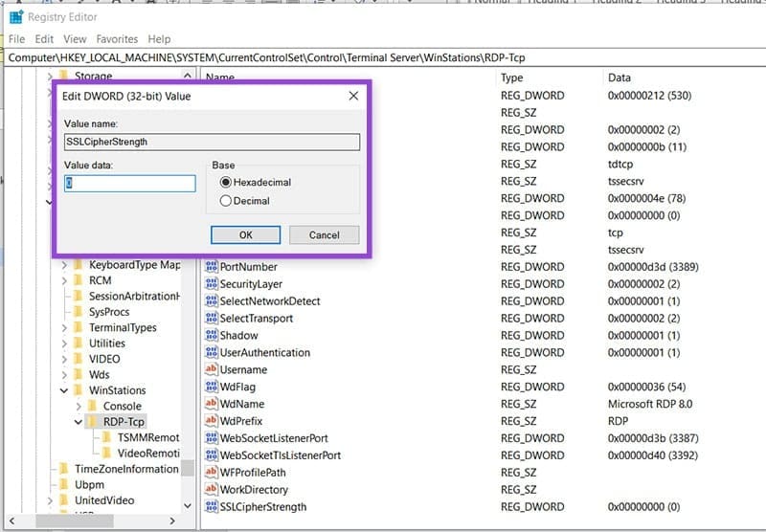Select the Username string value icon

(x=211, y=369)
